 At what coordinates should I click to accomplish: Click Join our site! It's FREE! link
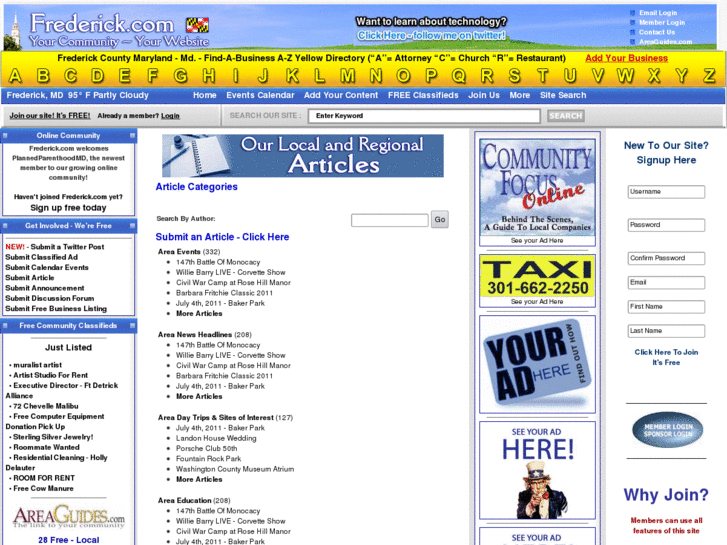[50, 115]
